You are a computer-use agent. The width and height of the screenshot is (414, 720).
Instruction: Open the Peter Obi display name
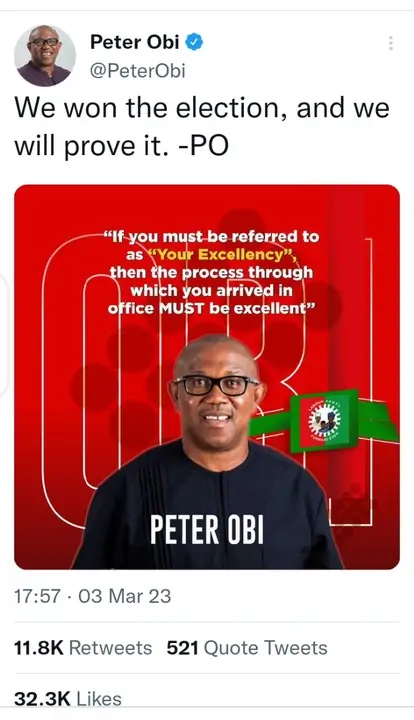(134, 42)
